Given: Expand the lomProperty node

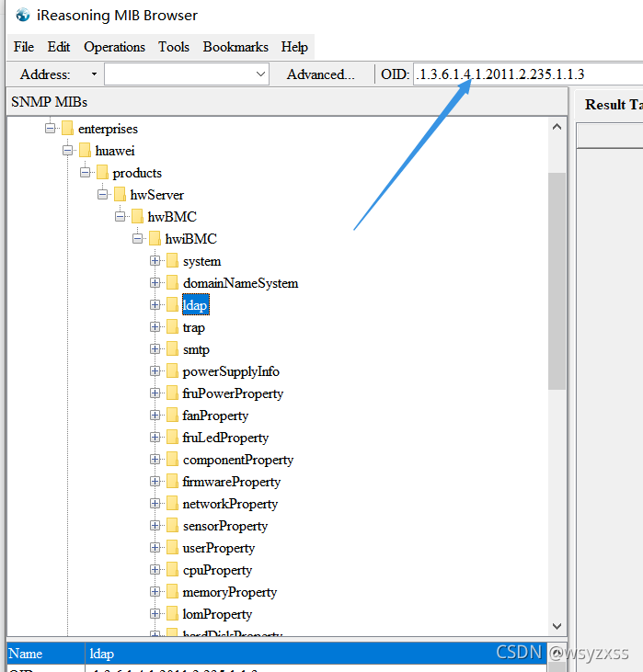Looking at the screenshot, I should 155,614.
